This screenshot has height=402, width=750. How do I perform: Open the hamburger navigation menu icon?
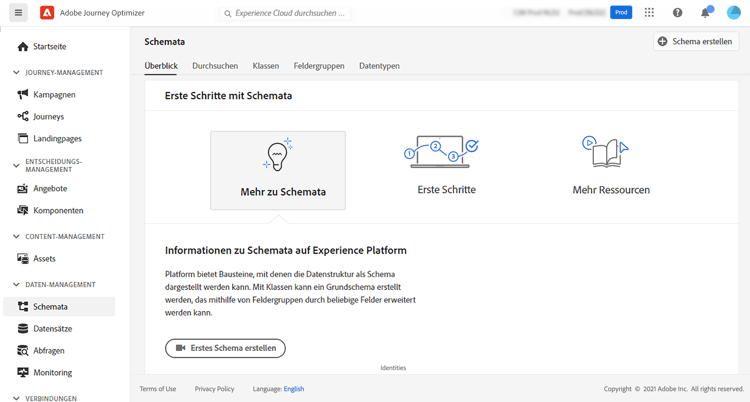(18, 13)
